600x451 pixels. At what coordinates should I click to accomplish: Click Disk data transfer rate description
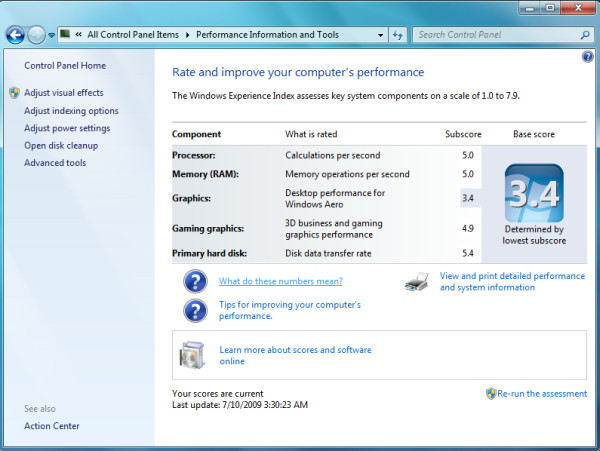pyautogui.click(x=328, y=253)
